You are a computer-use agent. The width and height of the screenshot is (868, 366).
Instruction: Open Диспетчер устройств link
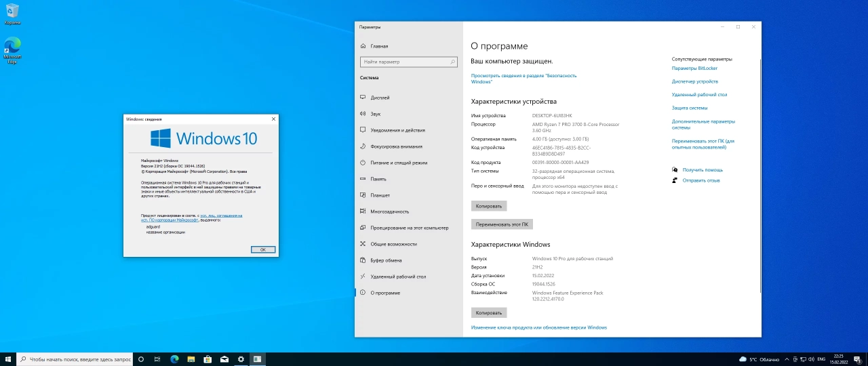695,81
